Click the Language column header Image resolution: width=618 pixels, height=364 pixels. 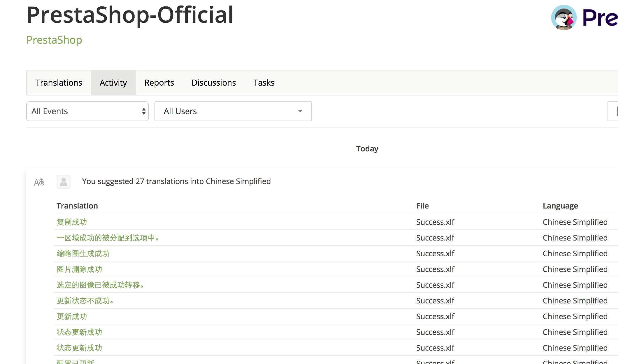pos(560,206)
